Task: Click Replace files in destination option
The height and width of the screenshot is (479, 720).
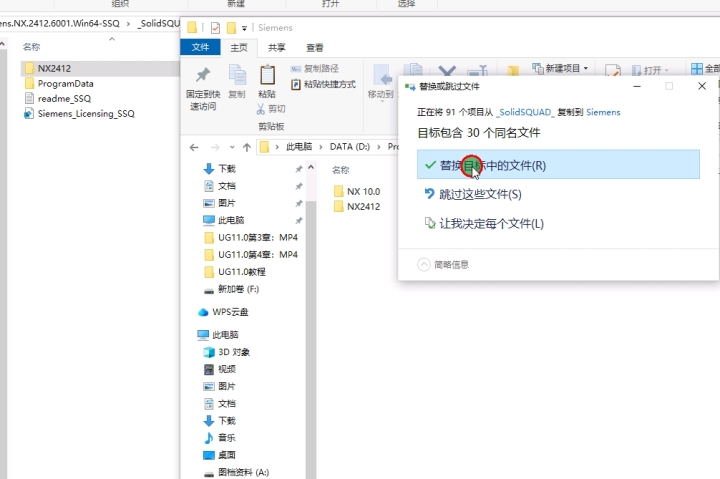Action: (x=558, y=164)
